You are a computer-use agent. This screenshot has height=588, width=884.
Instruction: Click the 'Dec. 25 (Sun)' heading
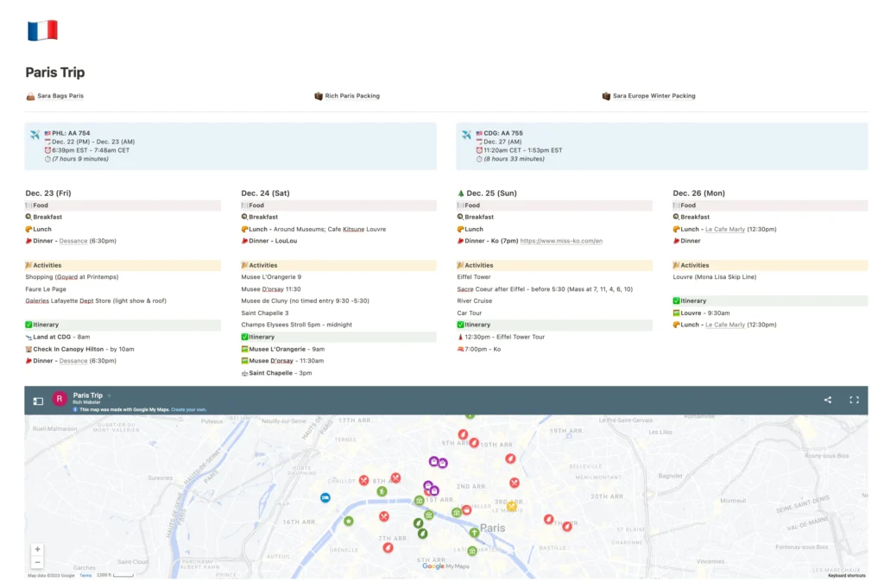pyautogui.click(x=491, y=193)
